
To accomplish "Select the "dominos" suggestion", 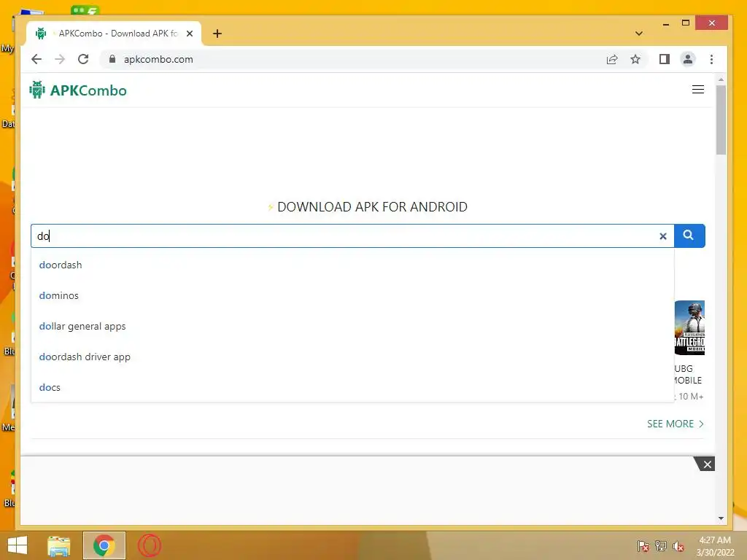I will pos(352,295).
